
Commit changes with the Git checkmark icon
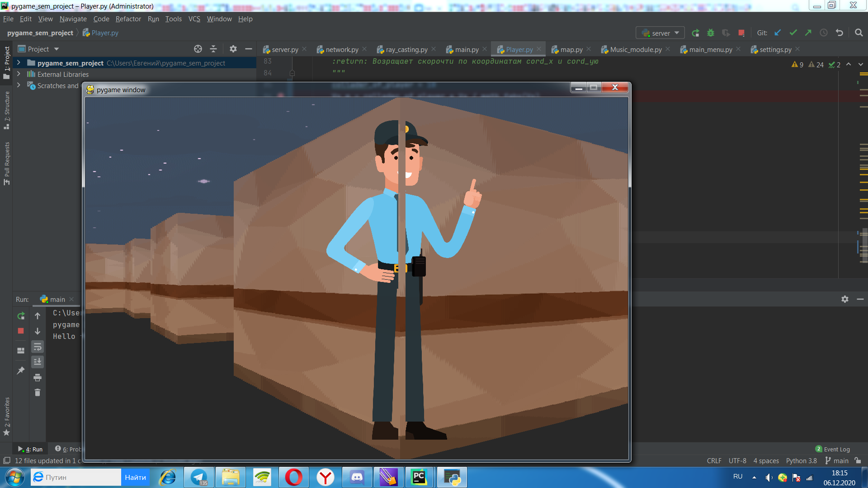point(793,33)
